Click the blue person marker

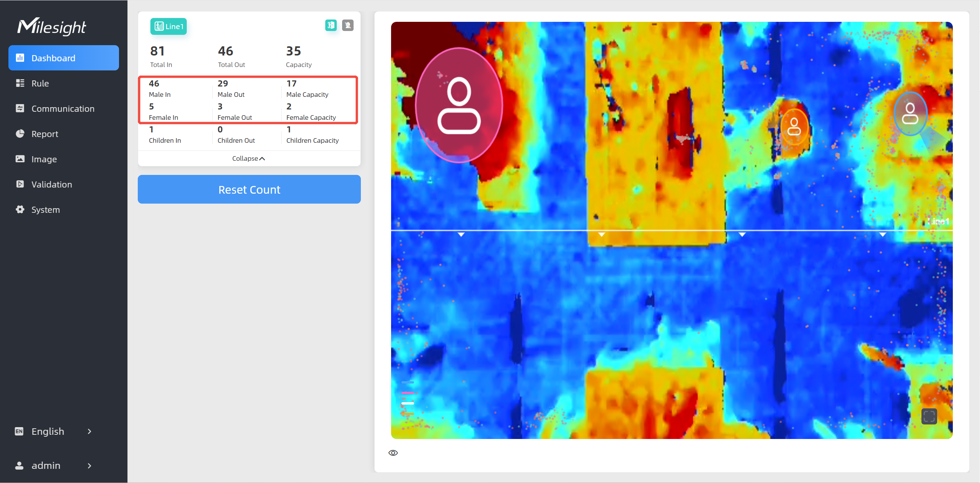click(910, 114)
